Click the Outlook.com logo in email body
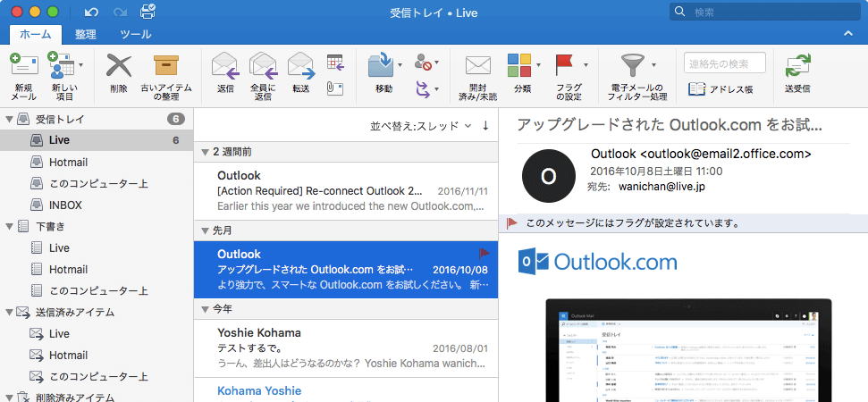 pos(597,262)
